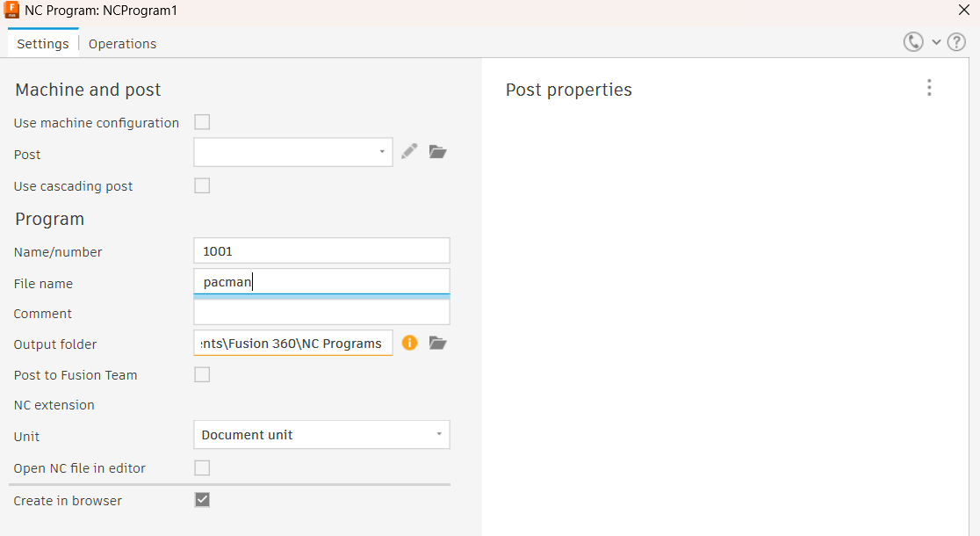Enable Open NC file in editor

[x=202, y=467]
